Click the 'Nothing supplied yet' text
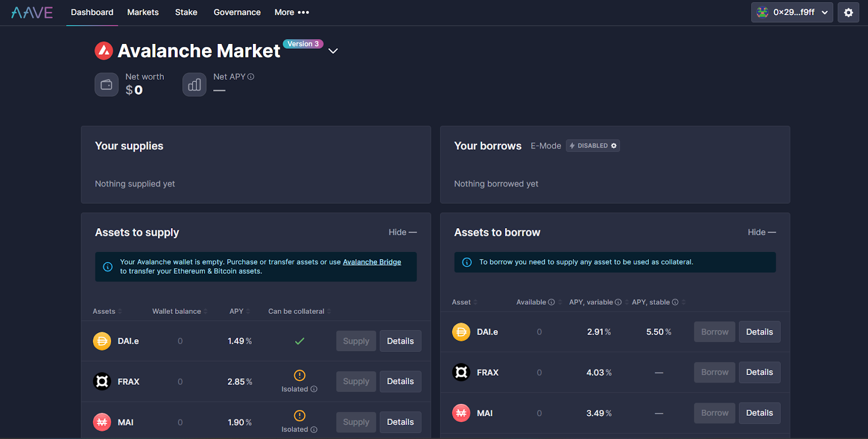The width and height of the screenshot is (868, 439). (x=135, y=184)
